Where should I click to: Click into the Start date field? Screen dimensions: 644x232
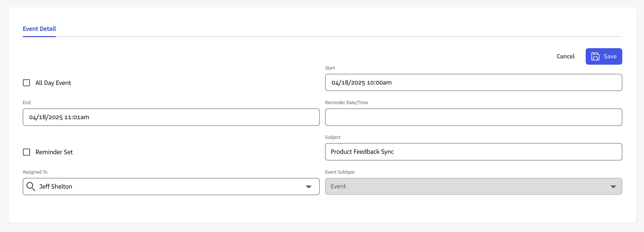473,82
